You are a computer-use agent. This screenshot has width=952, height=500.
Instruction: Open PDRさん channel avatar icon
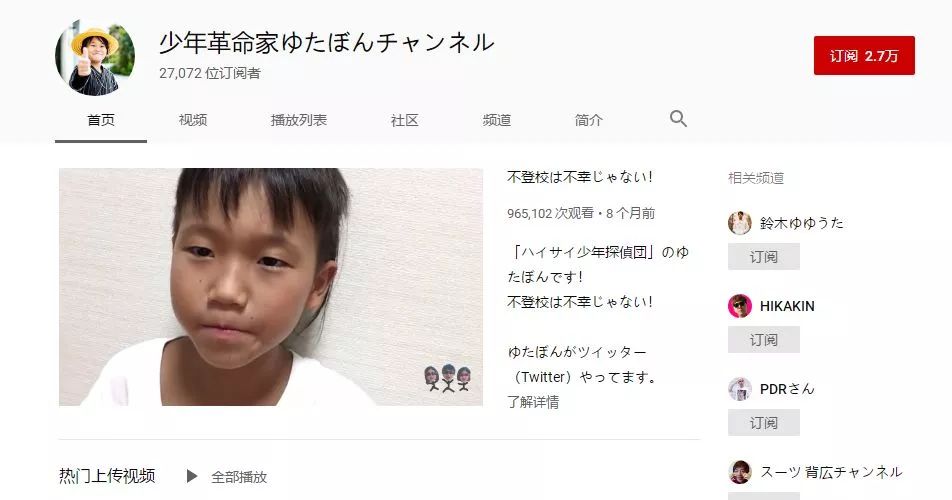[x=740, y=389]
